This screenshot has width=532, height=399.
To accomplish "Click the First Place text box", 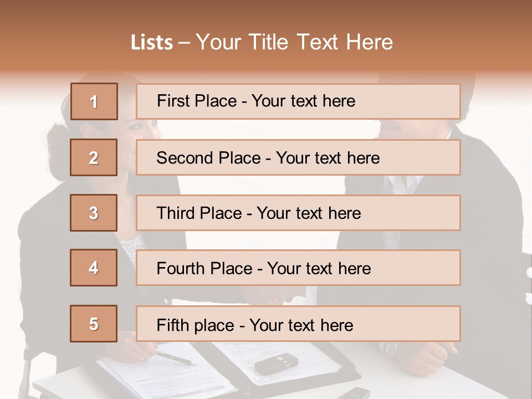I will pos(298,101).
